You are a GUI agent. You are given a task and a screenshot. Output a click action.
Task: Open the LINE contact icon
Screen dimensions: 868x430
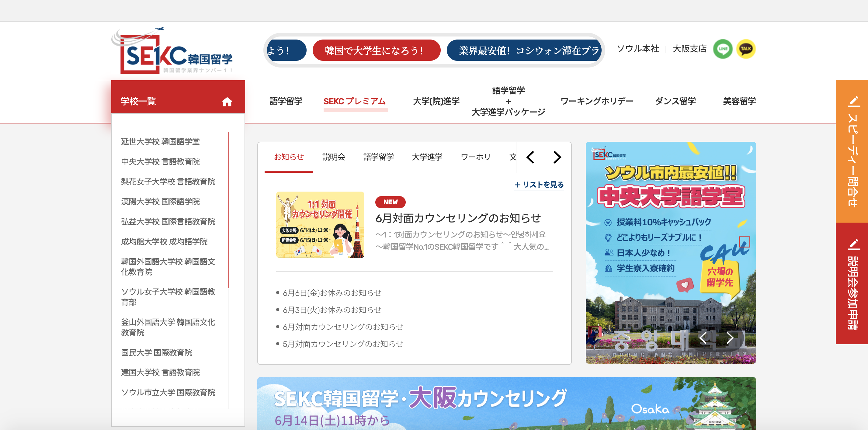722,49
